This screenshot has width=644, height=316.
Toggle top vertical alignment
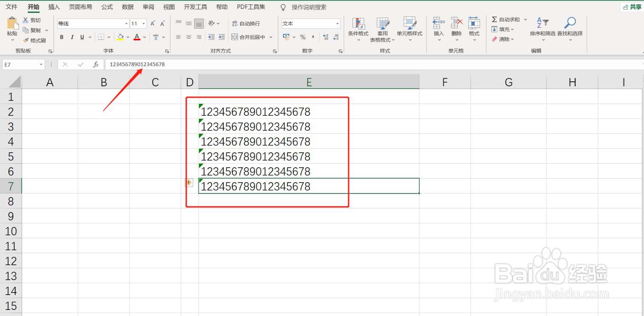tap(179, 23)
